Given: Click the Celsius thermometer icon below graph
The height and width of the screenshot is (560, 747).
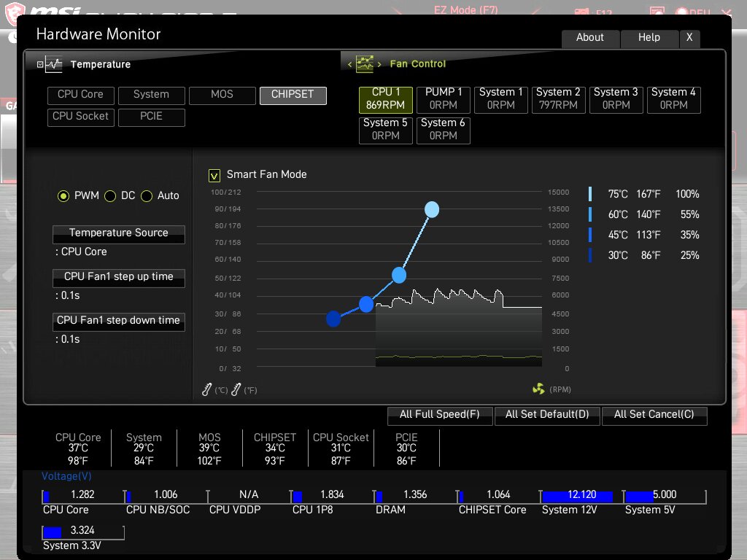Looking at the screenshot, I should [206, 389].
